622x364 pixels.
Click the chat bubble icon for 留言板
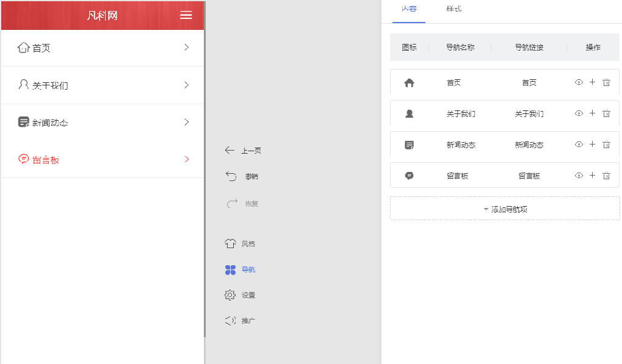410,176
